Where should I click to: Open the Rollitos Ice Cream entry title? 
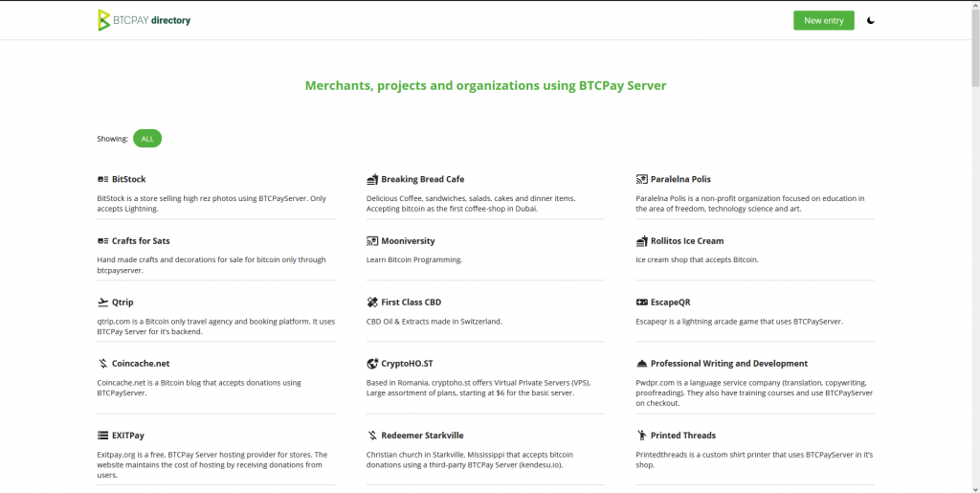tap(687, 241)
